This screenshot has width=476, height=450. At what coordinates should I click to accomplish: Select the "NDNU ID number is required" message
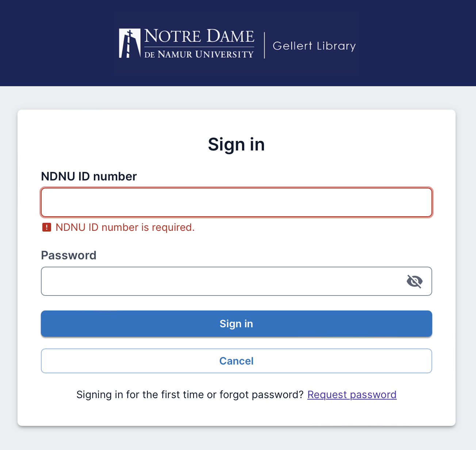[x=125, y=227]
